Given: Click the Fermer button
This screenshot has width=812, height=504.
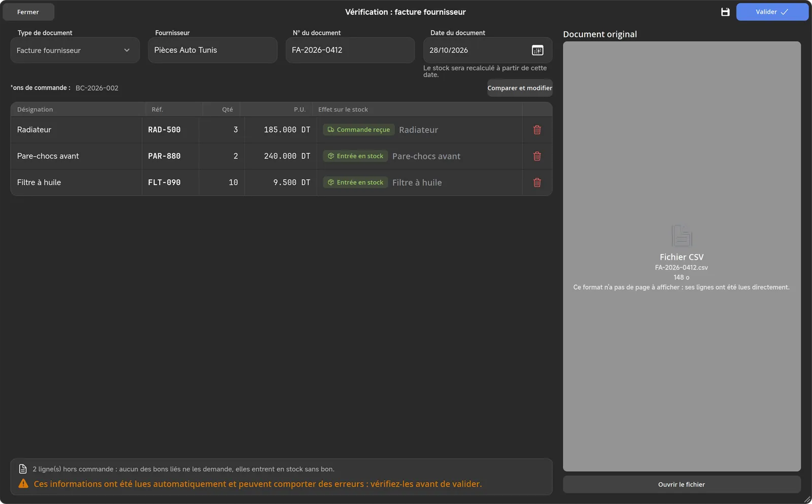Looking at the screenshot, I should coord(28,12).
